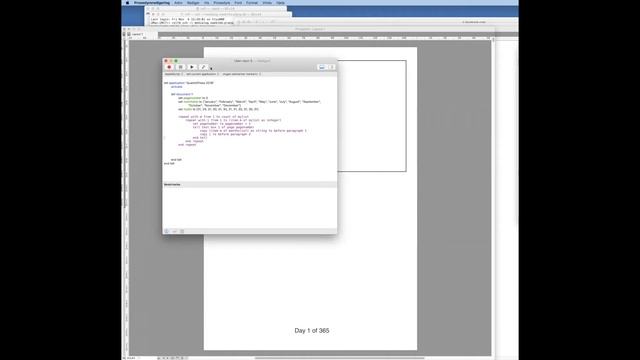This screenshot has height=360, width=640.
Task: Show the description pane via info icon
Action: pyautogui.click(x=167, y=231)
